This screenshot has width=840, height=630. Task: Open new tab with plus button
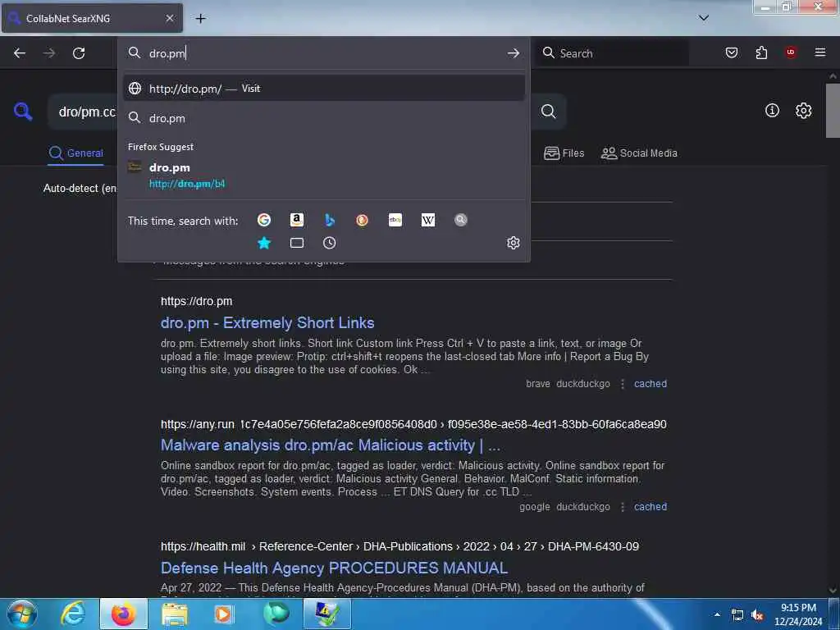click(x=200, y=19)
